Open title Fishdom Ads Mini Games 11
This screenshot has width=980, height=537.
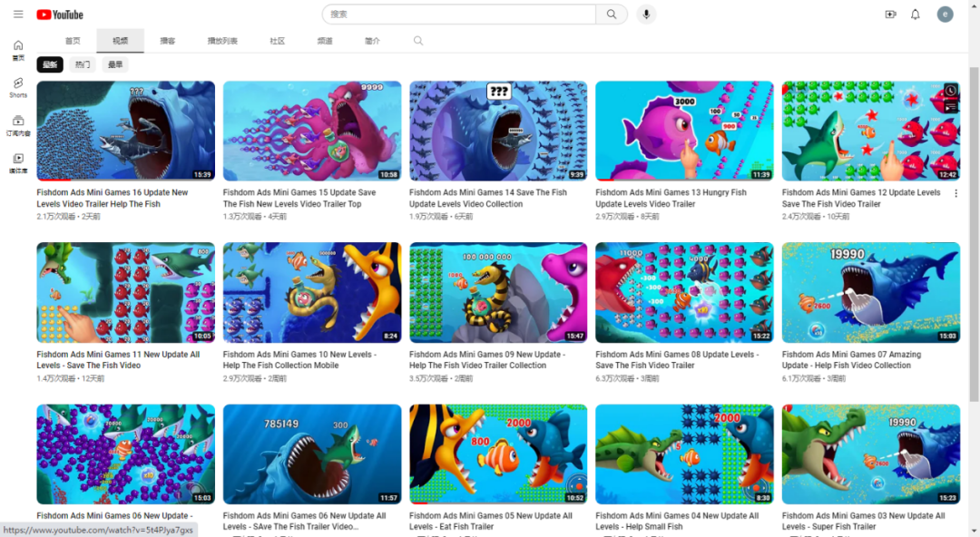click(118, 359)
